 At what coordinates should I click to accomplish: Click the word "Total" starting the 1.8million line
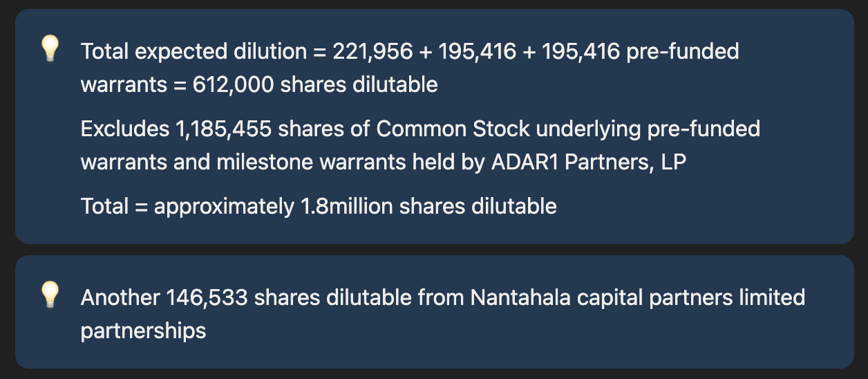pos(104,206)
